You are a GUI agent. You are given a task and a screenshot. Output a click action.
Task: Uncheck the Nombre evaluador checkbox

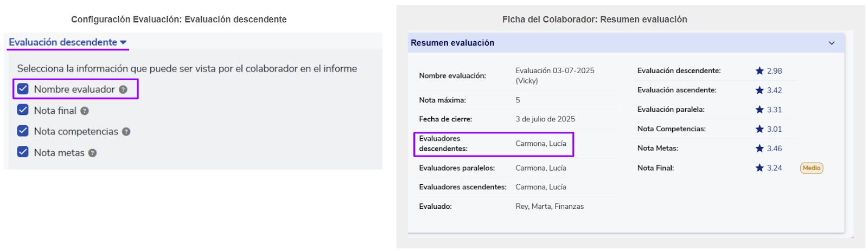(x=23, y=89)
